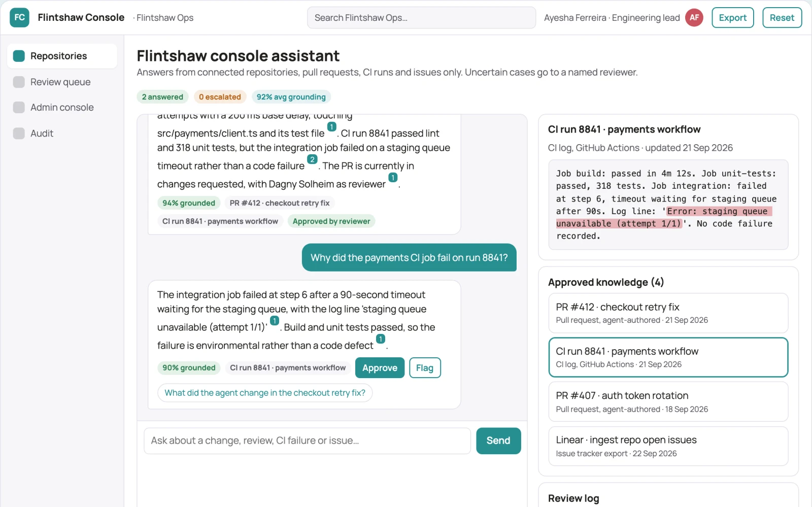812x507 pixels.
Task: Click the FC Flintshaw Console logo icon
Action: click(x=19, y=17)
